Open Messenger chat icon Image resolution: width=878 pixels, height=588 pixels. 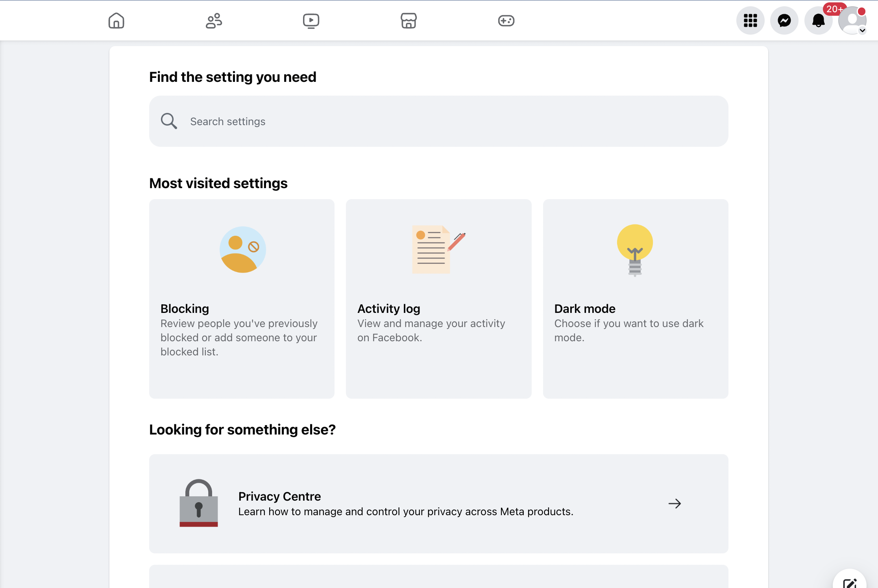(x=784, y=20)
